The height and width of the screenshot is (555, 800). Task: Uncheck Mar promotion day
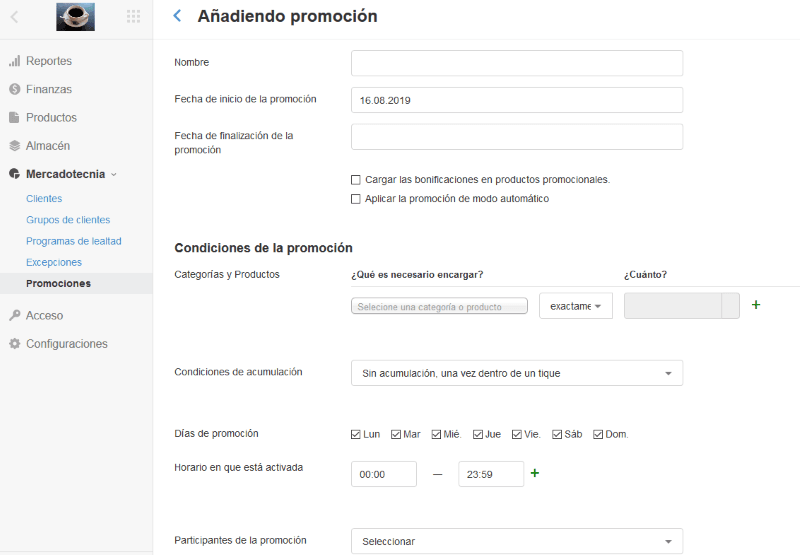[x=396, y=435]
